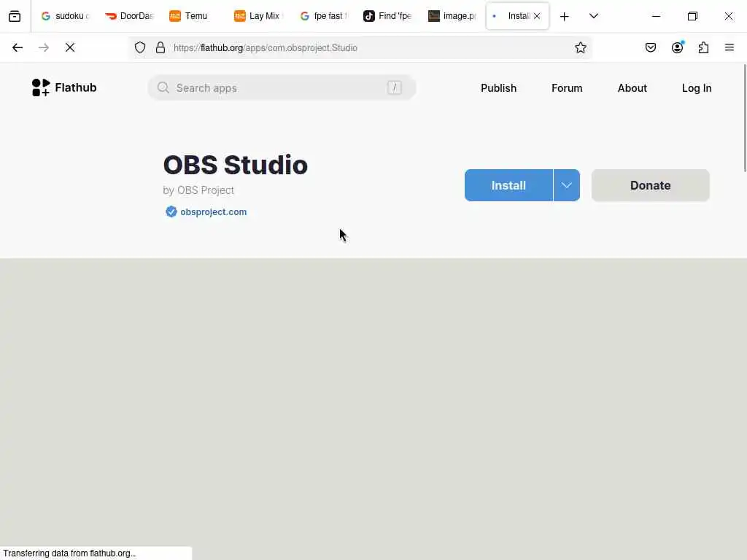Go back to previous page
Viewport: 747px width, 560px height.
coord(18,47)
